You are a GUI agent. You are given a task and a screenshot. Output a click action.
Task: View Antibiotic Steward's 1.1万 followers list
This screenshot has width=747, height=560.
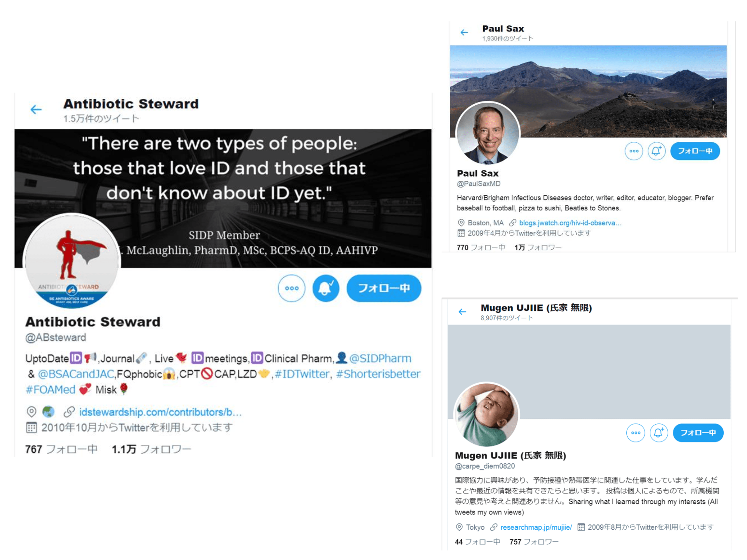[151, 450]
